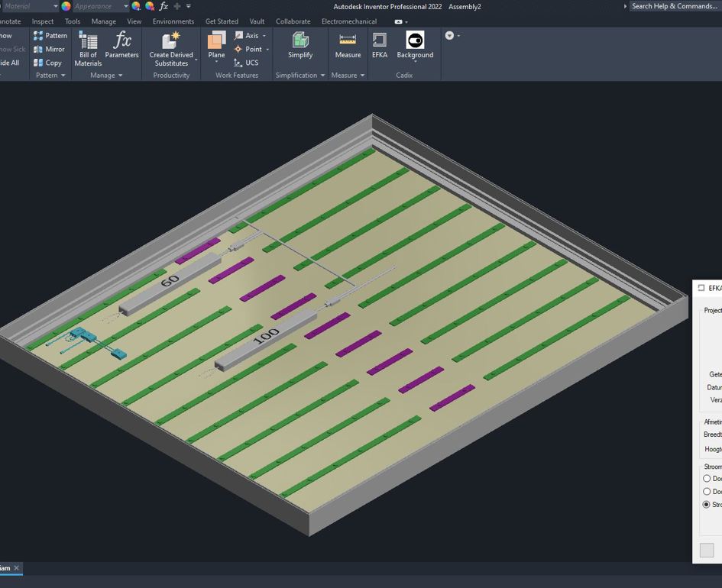This screenshot has width=722, height=588.
Task: Open the Bill of Materials tool
Action: tap(88, 48)
